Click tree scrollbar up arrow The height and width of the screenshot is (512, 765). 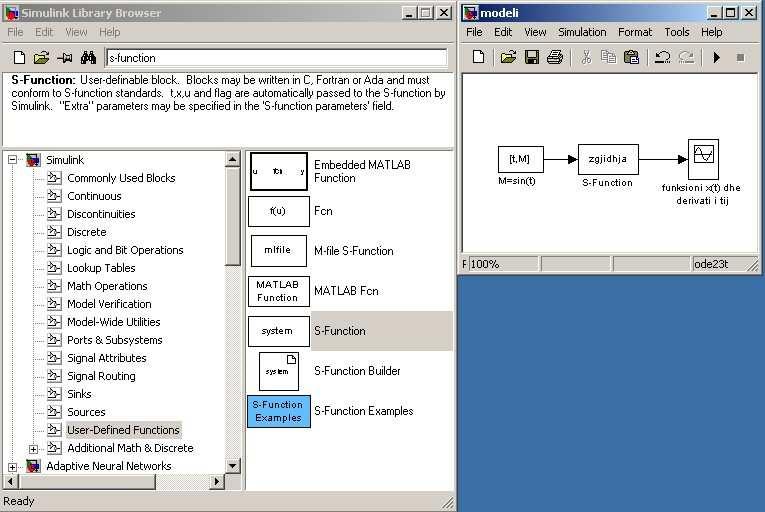pyautogui.click(x=233, y=159)
